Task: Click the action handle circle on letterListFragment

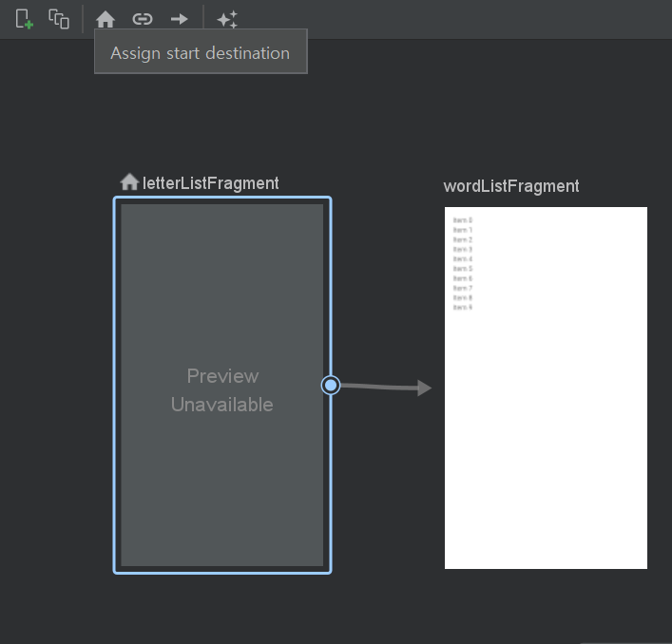Action: click(331, 386)
